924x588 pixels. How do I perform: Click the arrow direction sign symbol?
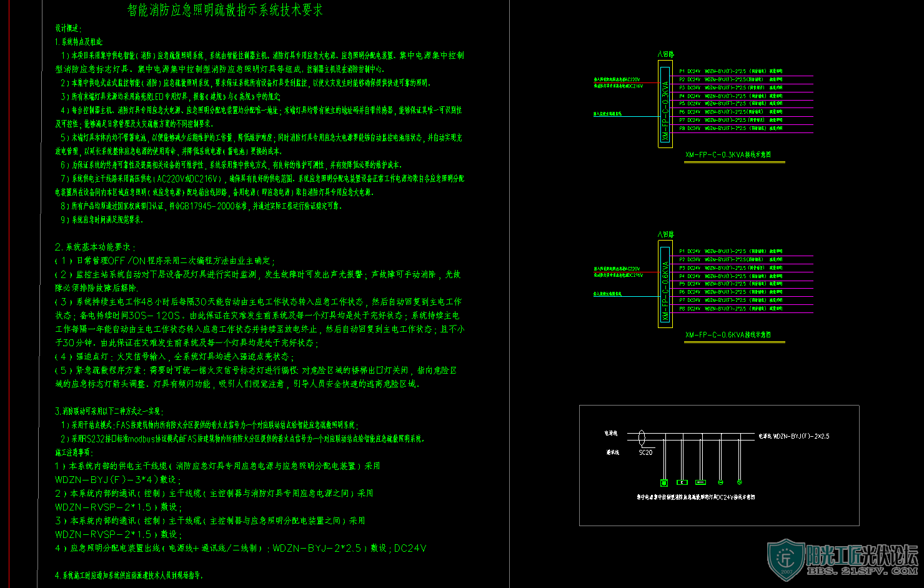[700, 482]
